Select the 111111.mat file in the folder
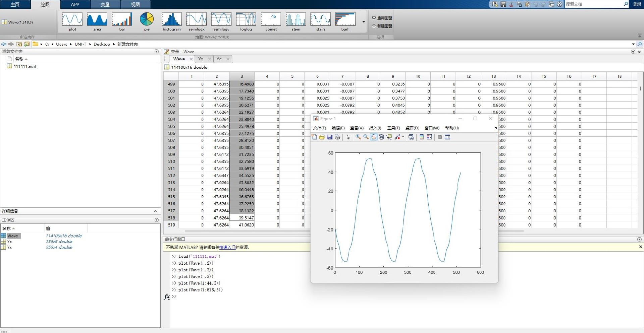 coord(25,66)
